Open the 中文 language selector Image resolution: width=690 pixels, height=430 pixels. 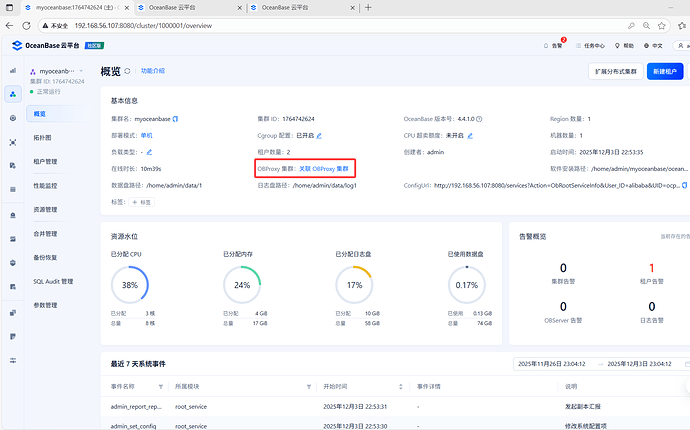[x=656, y=45]
